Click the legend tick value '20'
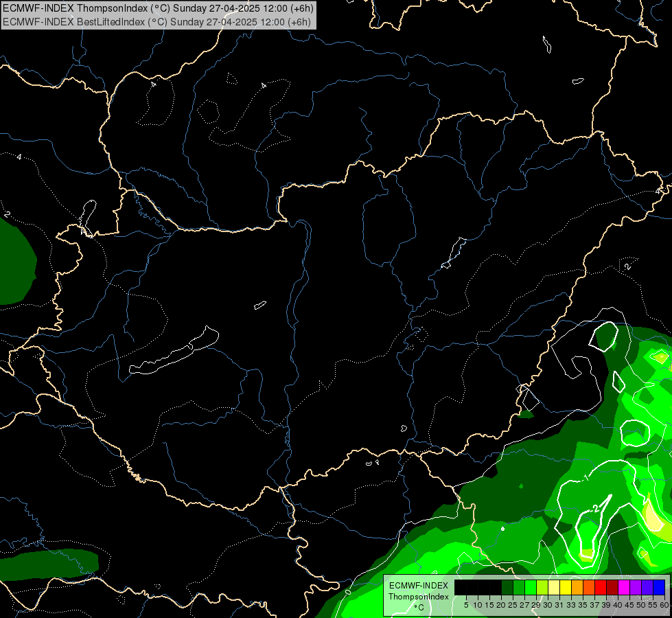 (501, 605)
